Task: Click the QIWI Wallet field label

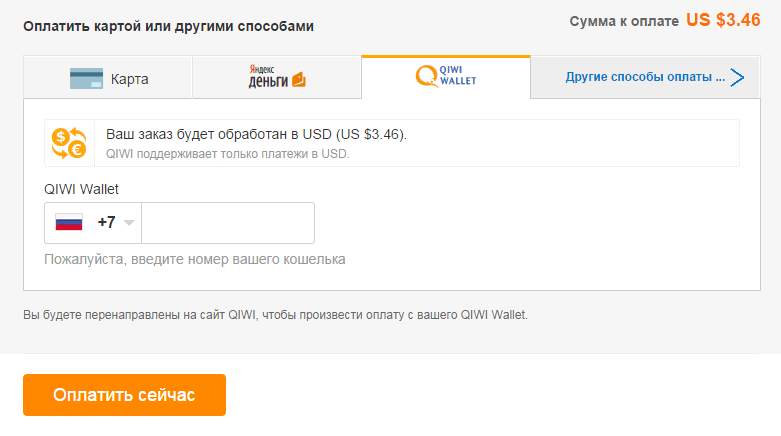Action: (81, 189)
